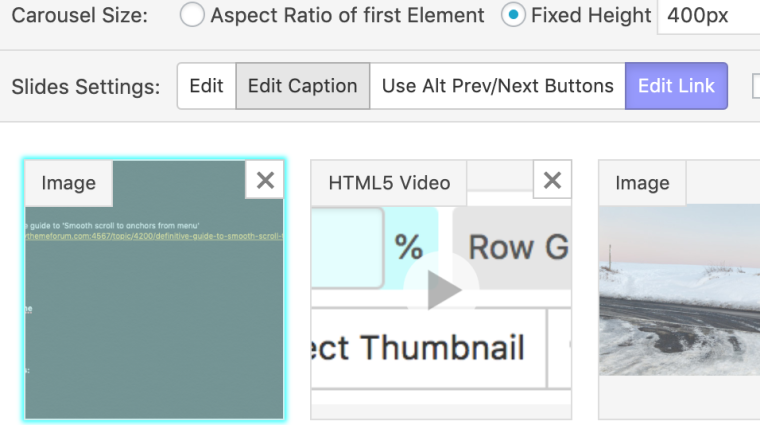Open the yellow URL link in first slide

tap(150, 237)
